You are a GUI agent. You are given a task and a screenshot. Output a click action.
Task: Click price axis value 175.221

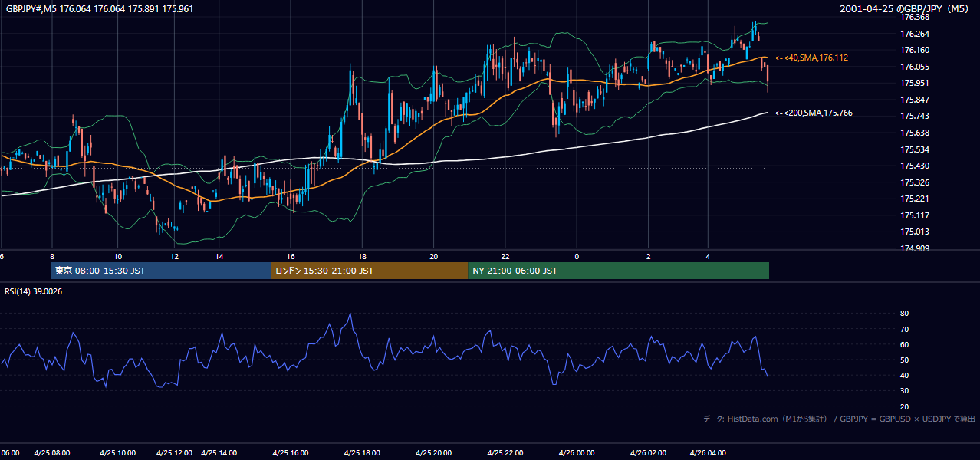click(x=915, y=199)
